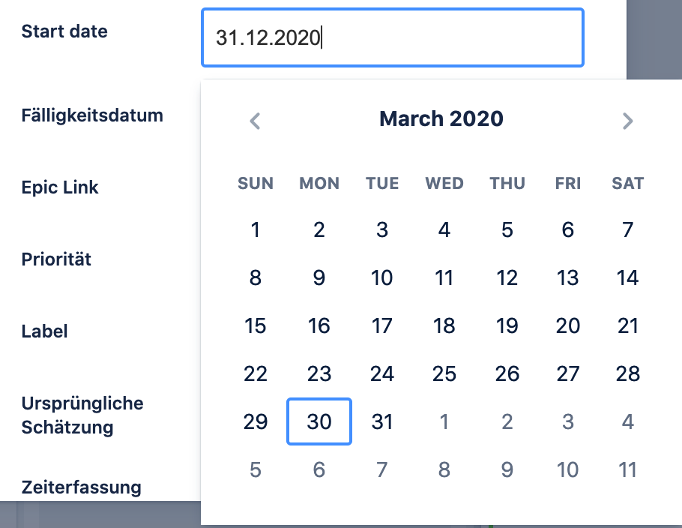Click the Zeiterfassung field label
Viewport: 682px width, 528px height.
click(x=81, y=488)
